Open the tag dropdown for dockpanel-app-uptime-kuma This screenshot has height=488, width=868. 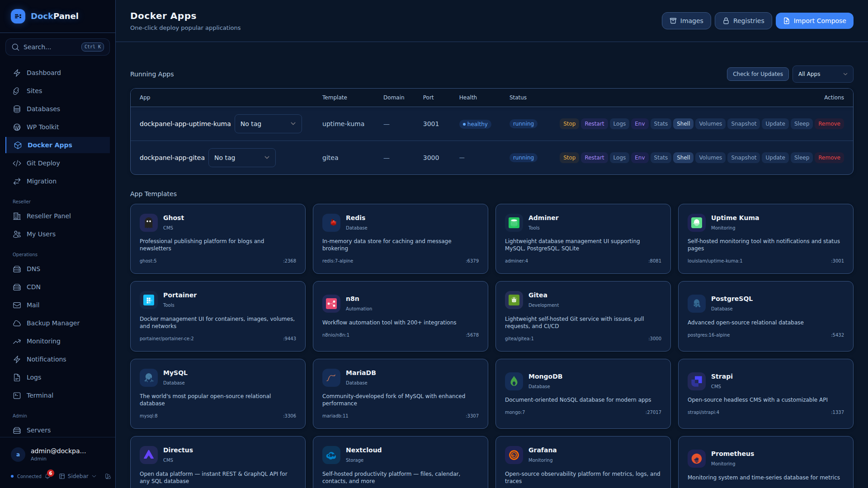pyautogui.click(x=268, y=124)
